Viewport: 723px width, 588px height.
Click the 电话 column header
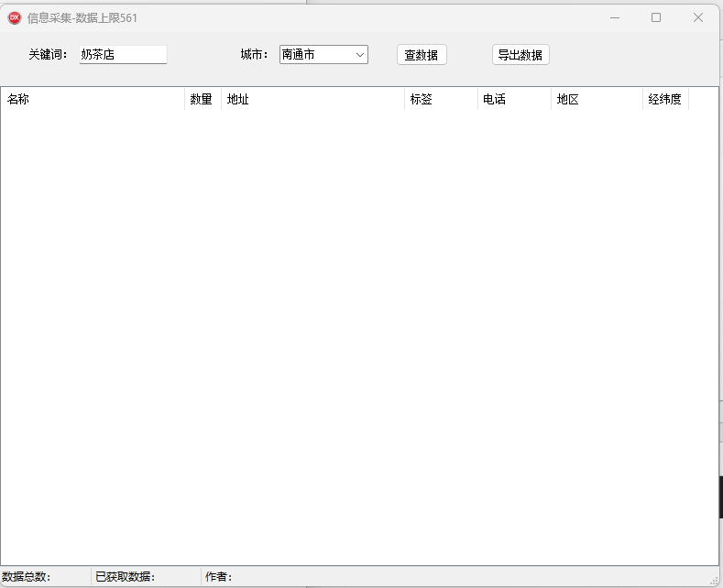514,100
